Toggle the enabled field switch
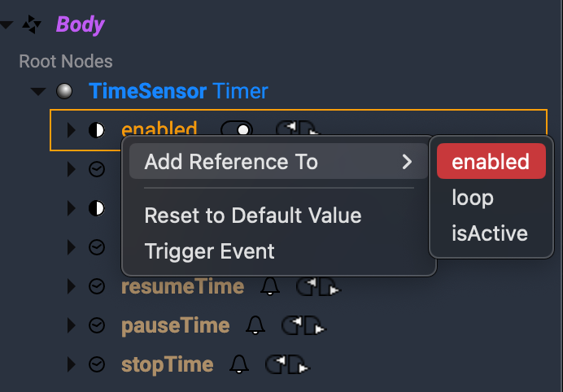 point(237,130)
